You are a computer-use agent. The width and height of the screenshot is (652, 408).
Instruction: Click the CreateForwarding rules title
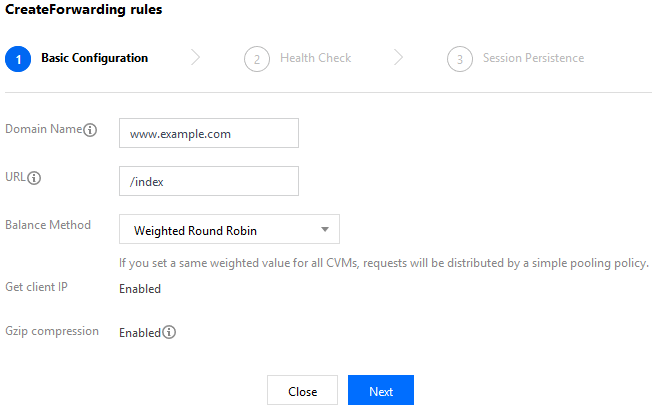[84, 10]
